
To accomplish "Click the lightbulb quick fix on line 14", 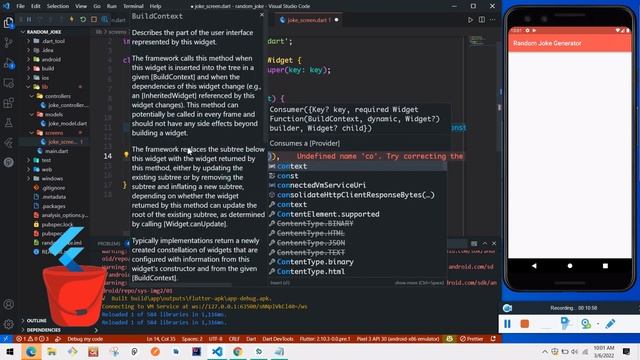I will (x=126, y=155).
